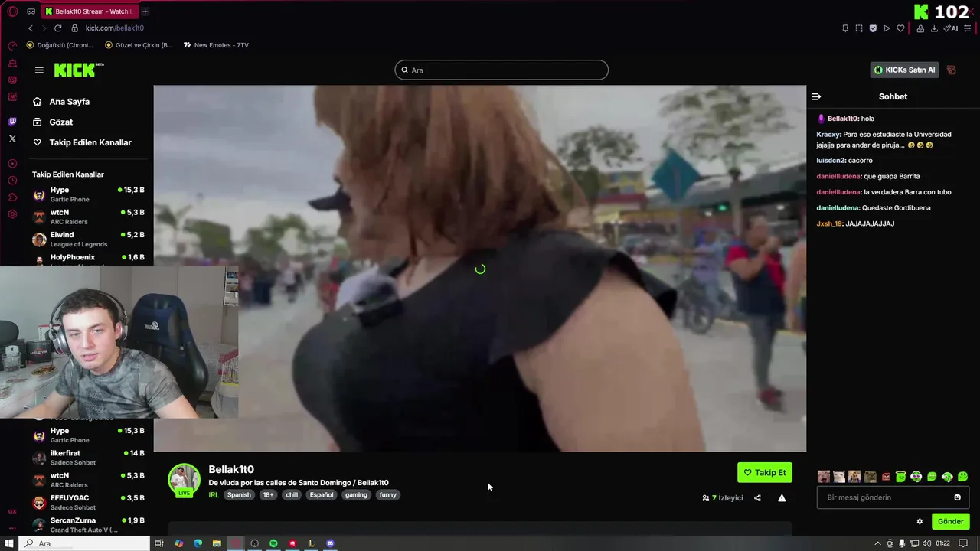This screenshot has width=980, height=551.
Task: Click luisdcn2's username in chat
Action: click(830, 161)
